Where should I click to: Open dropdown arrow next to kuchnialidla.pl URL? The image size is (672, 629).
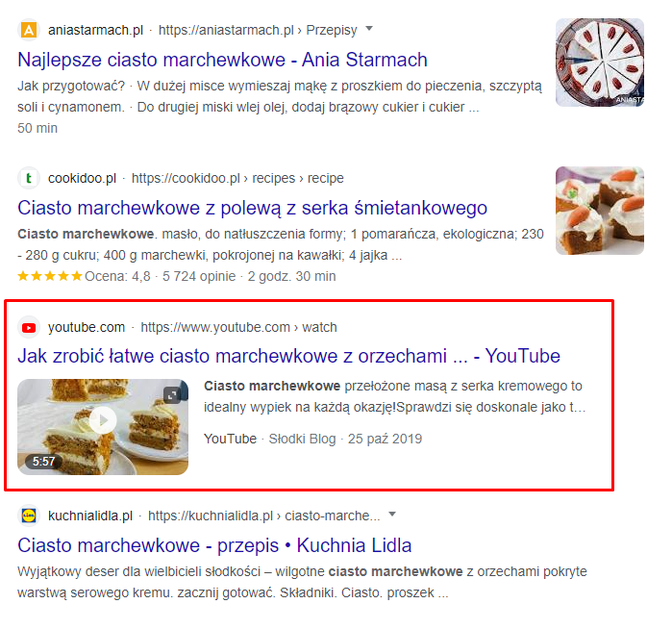pos(391,515)
